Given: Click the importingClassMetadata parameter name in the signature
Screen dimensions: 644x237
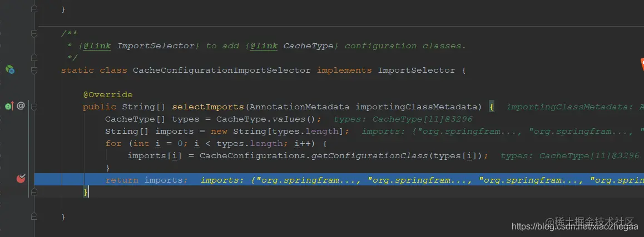Looking at the screenshot, I should point(416,107).
